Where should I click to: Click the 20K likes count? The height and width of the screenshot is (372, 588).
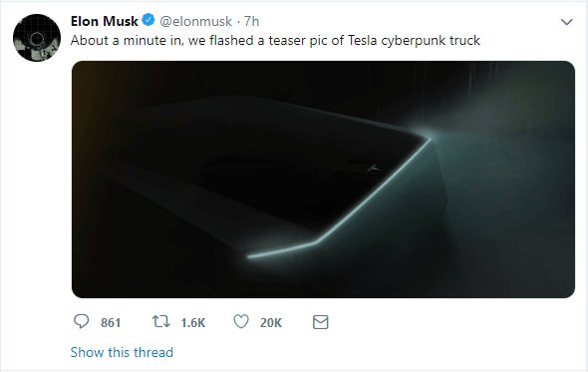271,323
